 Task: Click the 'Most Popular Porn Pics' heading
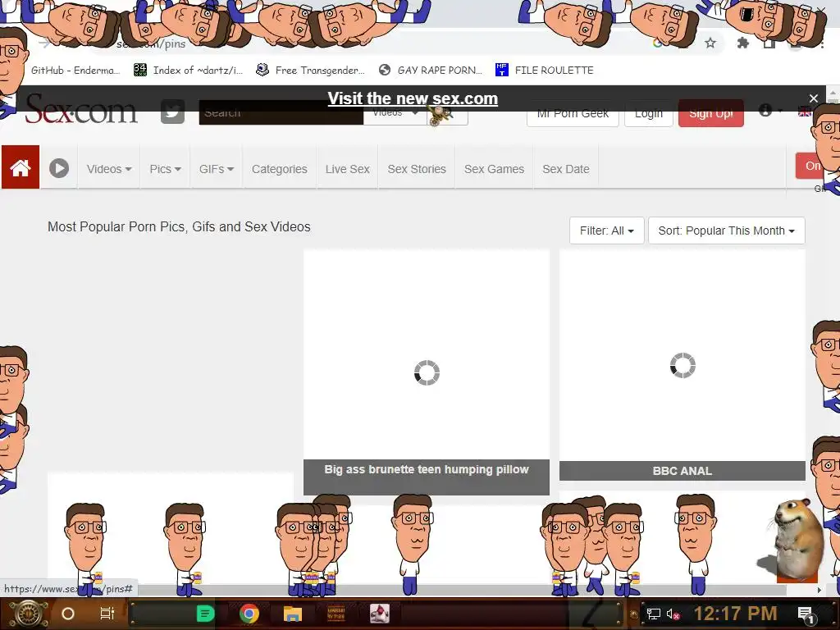179,226
